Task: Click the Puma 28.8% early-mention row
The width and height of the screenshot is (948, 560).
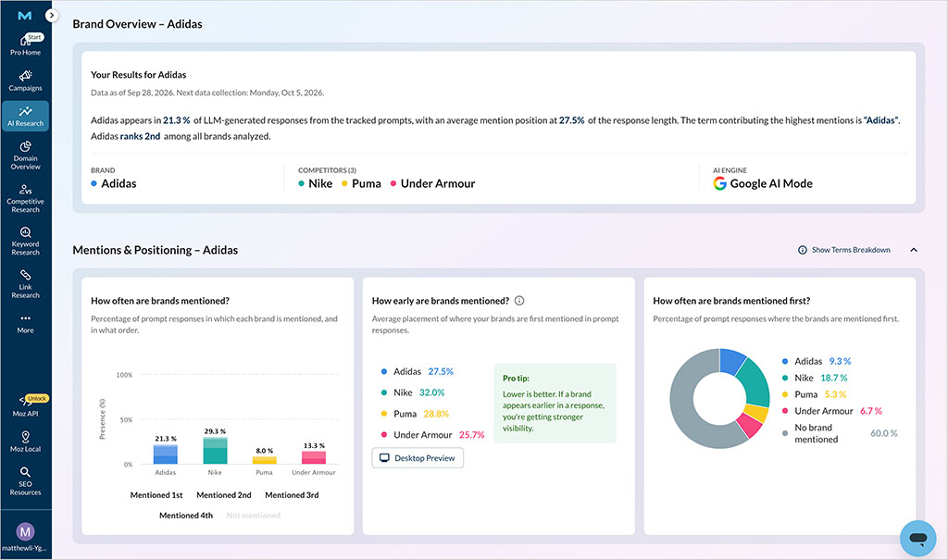Action: click(x=415, y=414)
